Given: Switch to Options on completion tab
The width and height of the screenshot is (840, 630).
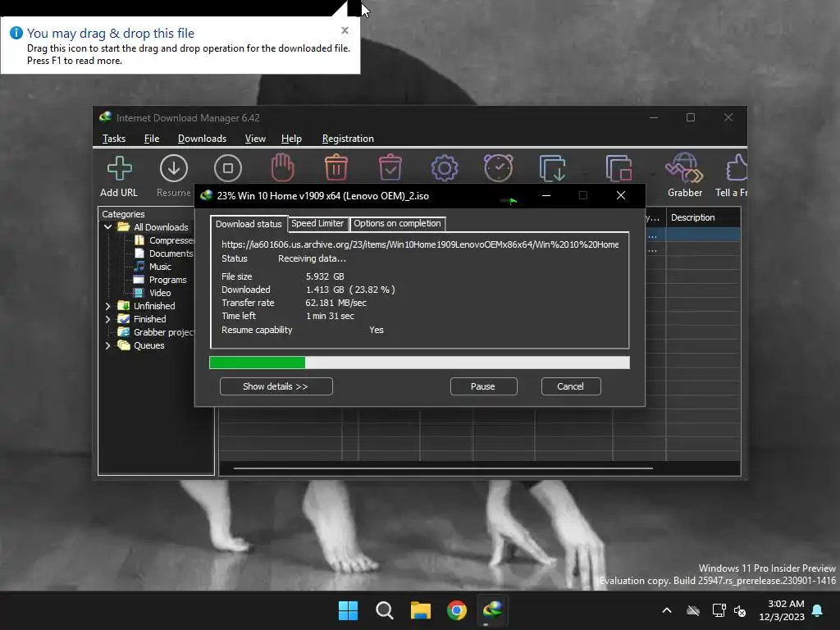Looking at the screenshot, I should 397,223.
